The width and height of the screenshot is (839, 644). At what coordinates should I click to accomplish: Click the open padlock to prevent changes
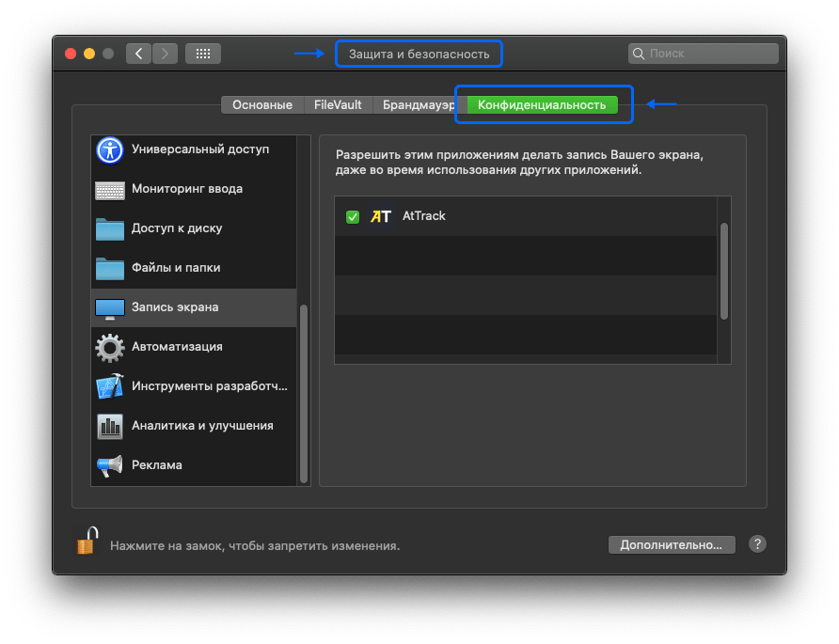(87, 541)
